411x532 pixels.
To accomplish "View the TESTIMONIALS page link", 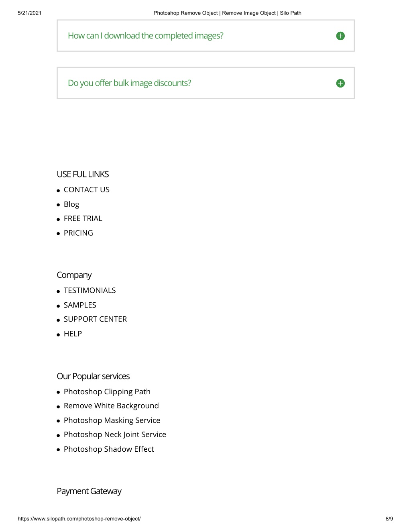I will pyautogui.click(x=90, y=290).
